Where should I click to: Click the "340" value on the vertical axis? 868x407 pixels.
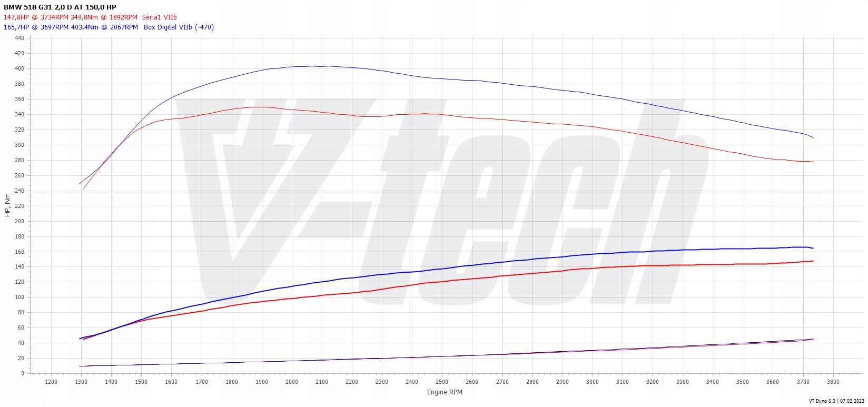(x=19, y=115)
